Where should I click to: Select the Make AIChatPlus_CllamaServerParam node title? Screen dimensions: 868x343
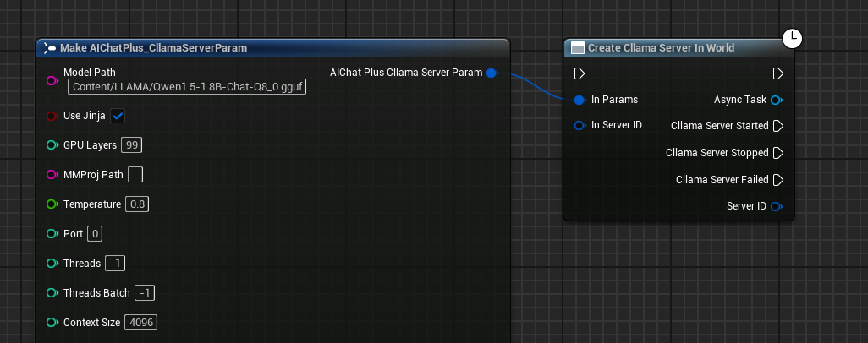tap(153, 48)
